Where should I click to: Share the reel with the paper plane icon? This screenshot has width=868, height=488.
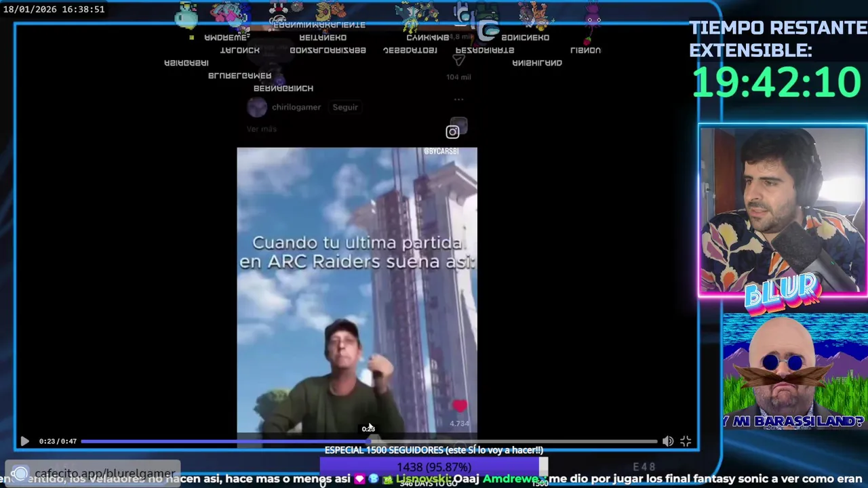[459, 61]
